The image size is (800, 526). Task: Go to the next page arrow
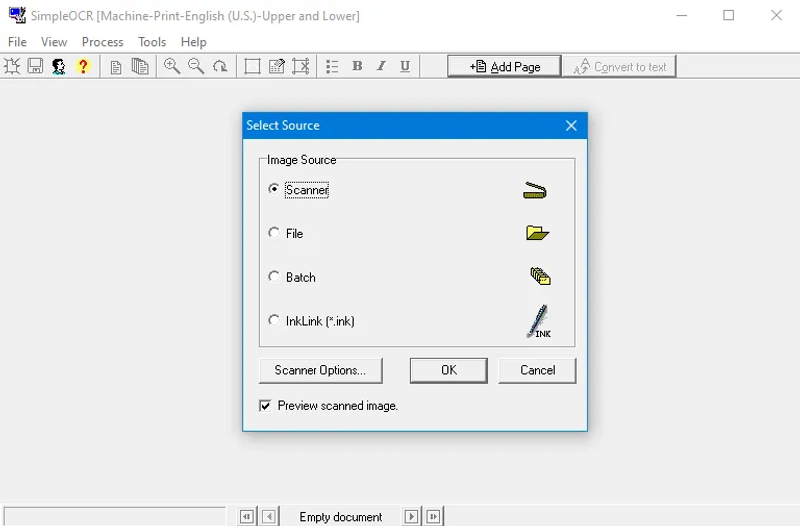[x=411, y=517]
